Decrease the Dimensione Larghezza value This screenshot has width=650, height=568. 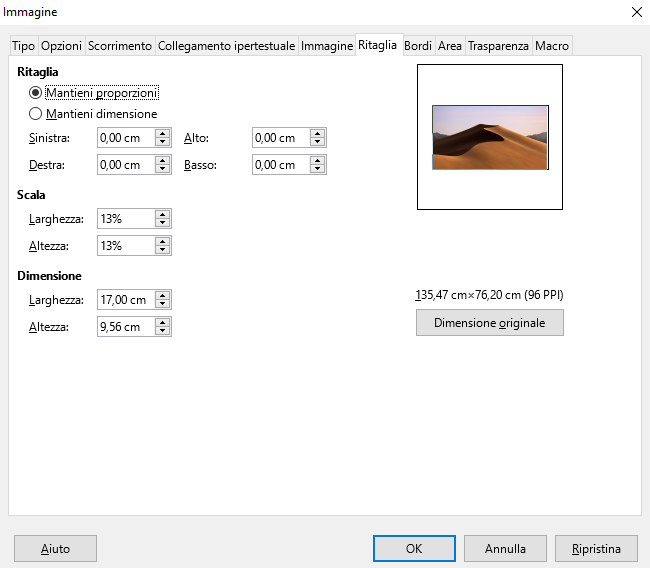162,304
